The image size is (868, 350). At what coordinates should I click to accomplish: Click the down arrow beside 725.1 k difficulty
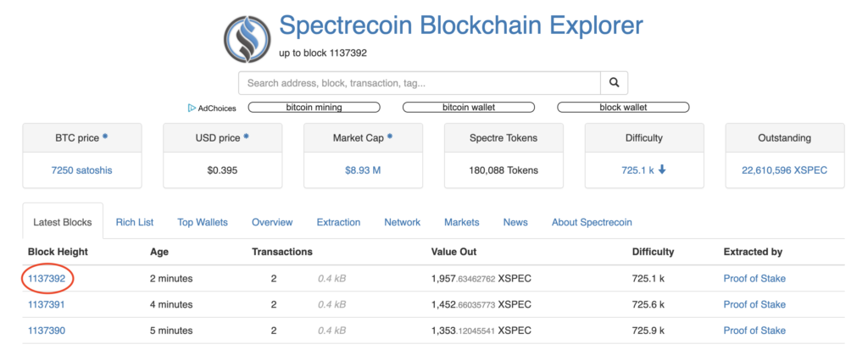tap(661, 170)
